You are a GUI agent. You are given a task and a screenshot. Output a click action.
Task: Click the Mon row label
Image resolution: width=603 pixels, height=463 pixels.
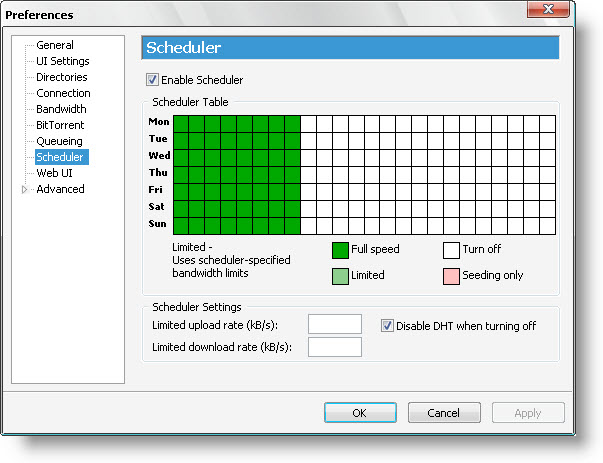coord(159,122)
